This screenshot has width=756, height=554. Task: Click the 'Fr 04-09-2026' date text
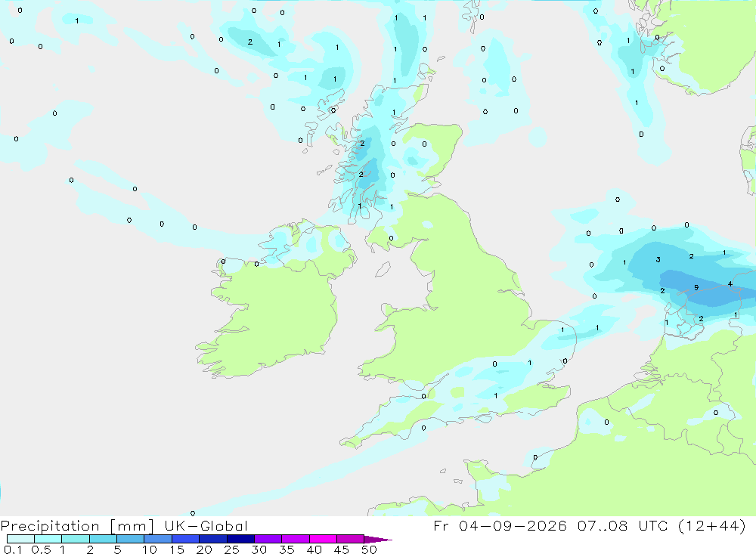tap(500, 525)
